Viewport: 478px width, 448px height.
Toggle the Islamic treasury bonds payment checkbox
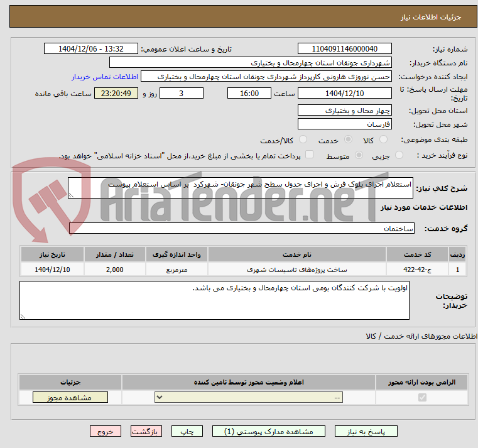(x=309, y=155)
